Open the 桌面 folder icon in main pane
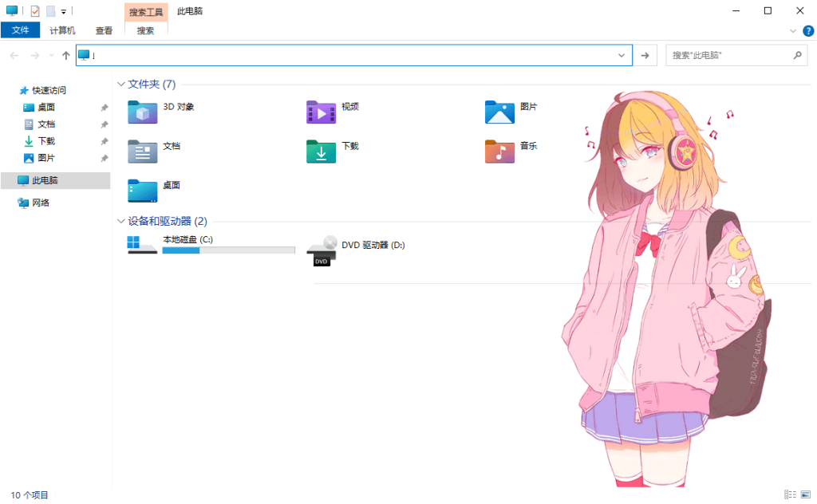Viewport: 817px width, 504px height. click(x=142, y=191)
